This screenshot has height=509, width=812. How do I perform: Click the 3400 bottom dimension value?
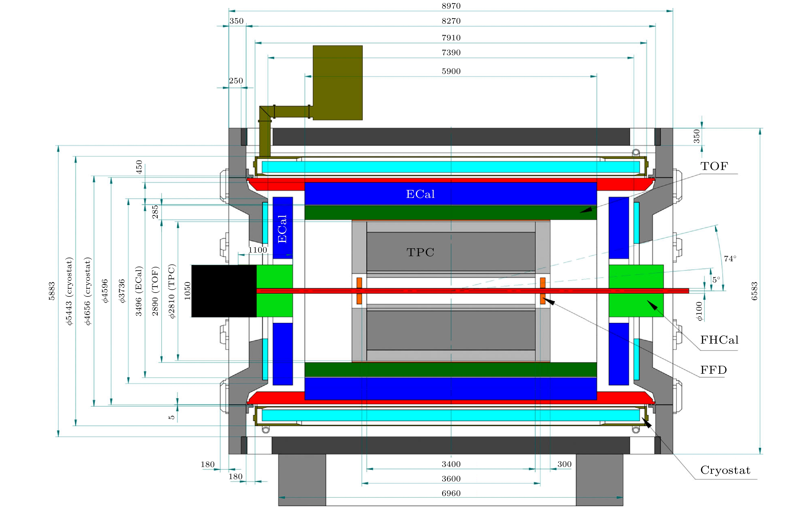[x=451, y=464]
